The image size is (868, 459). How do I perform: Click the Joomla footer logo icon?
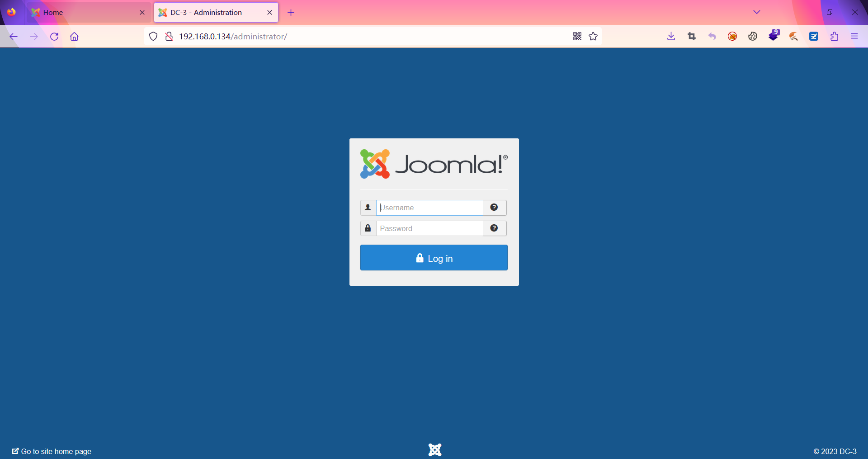[435, 450]
